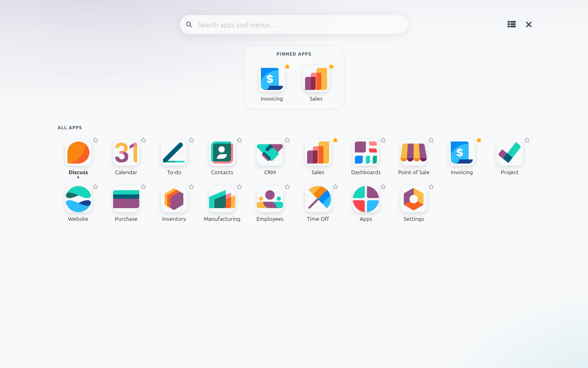
Task: Open the To-do app
Action: coord(174,153)
